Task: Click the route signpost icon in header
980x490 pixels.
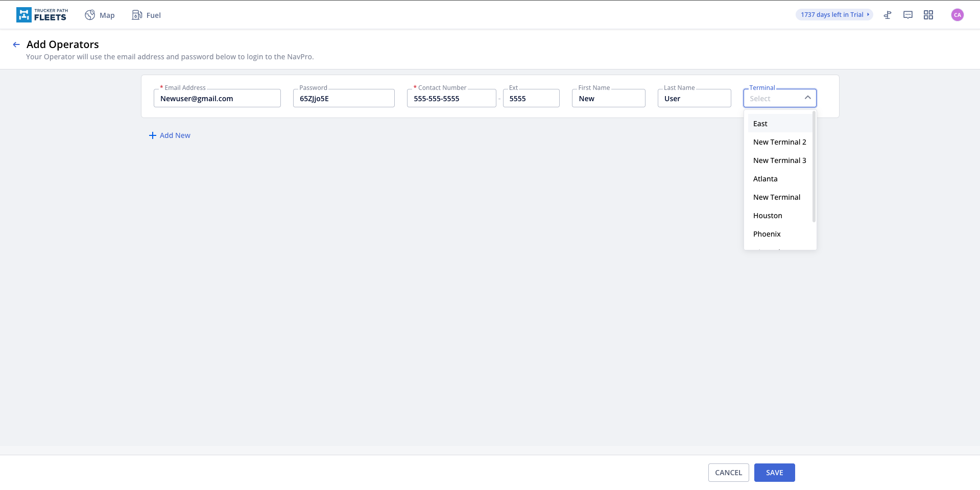Action: tap(888, 15)
